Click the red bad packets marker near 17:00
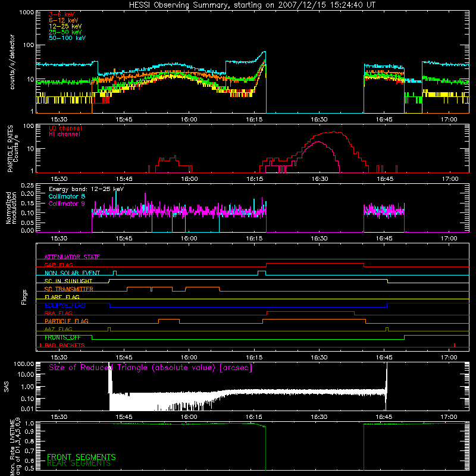The image size is (476, 476). point(455,345)
